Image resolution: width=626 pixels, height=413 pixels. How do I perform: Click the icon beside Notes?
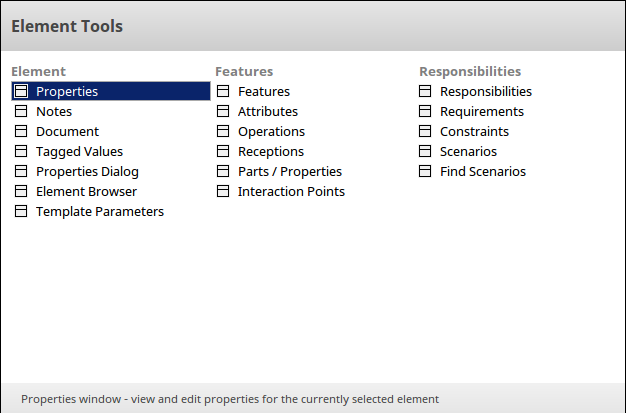(22, 111)
